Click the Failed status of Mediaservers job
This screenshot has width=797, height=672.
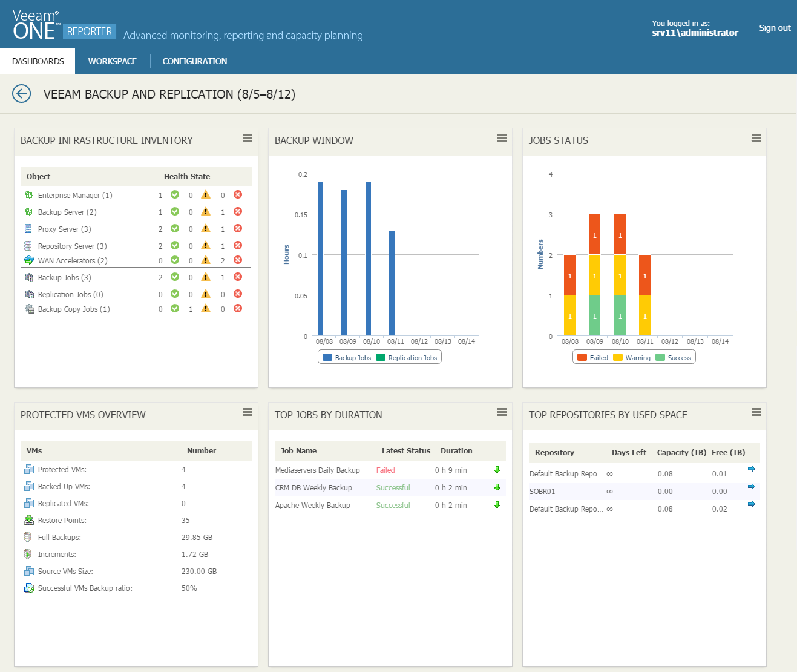[x=385, y=470]
